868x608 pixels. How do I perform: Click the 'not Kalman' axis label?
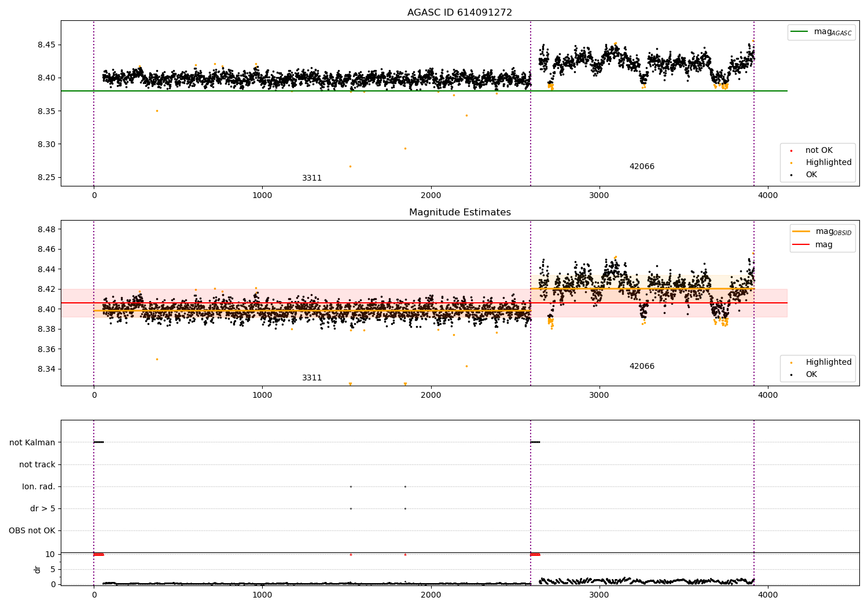click(32, 442)
